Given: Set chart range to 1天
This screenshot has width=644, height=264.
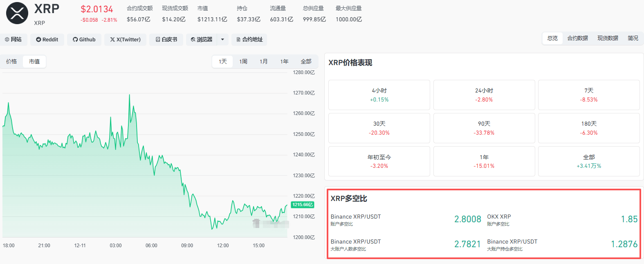Looking at the screenshot, I should (222, 61).
